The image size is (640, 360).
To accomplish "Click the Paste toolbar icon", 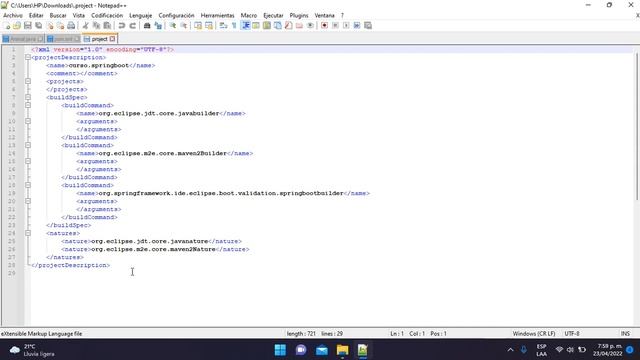I will coord(107,26).
